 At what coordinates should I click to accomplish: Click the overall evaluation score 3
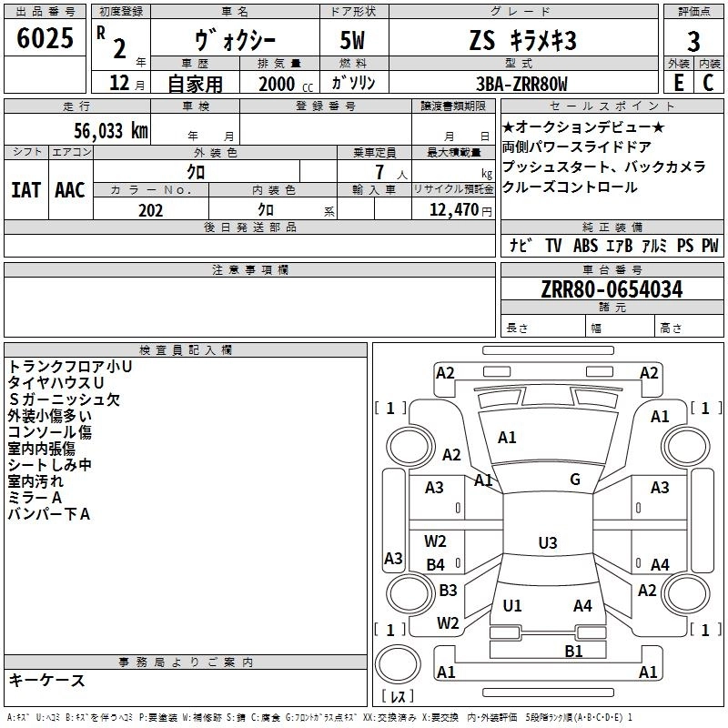693,42
